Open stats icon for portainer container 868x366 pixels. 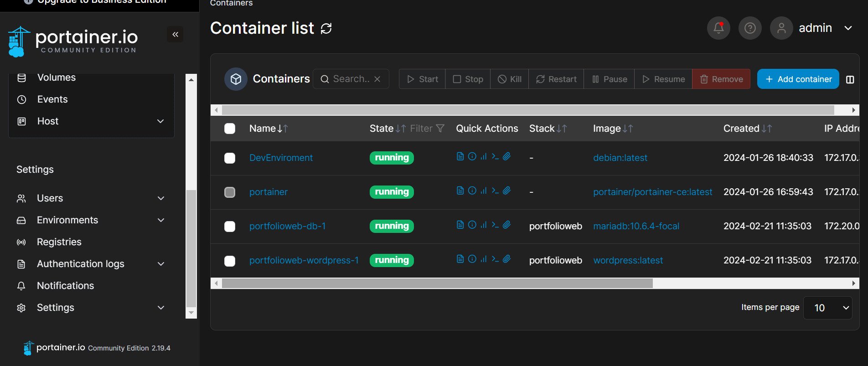click(484, 191)
